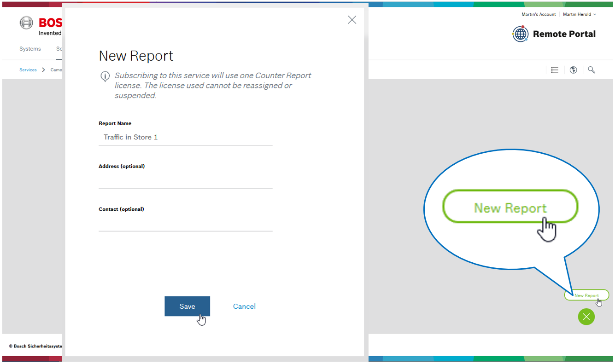
Task: Click the Bosch circular logo
Action: (26, 23)
